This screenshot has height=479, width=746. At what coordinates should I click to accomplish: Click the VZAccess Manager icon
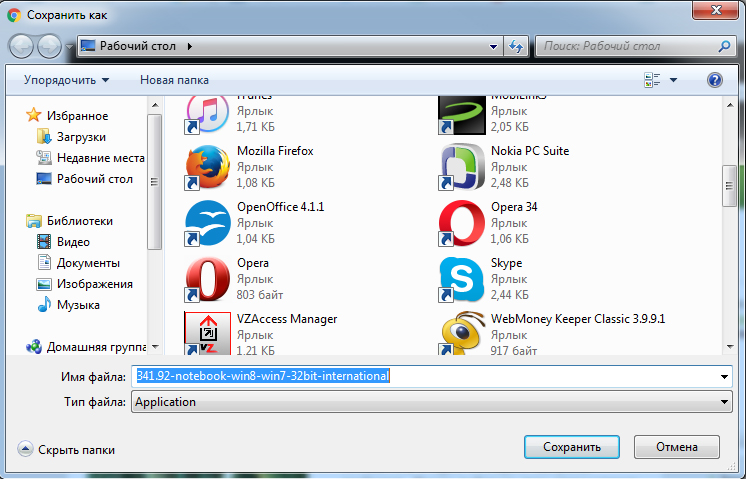[209, 334]
